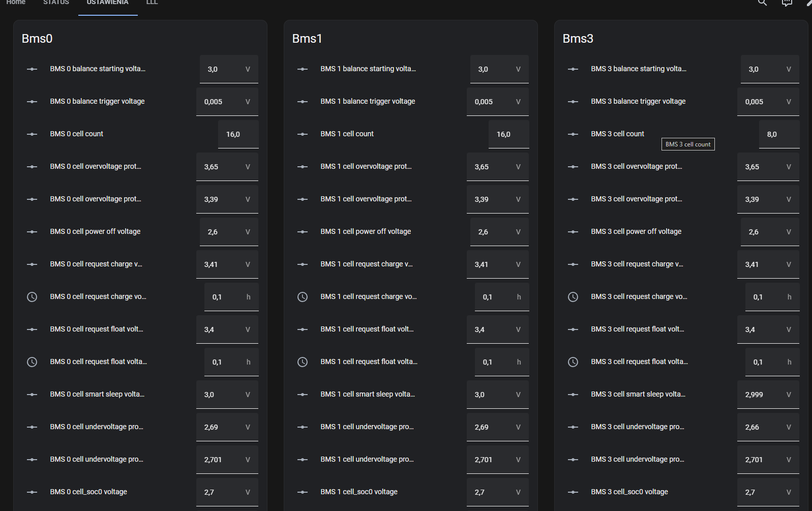Image resolution: width=812 pixels, height=511 pixels.
Task: Click the slider icon beside BMS 3 cell_soc0 voltage
Action: (x=573, y=492)
